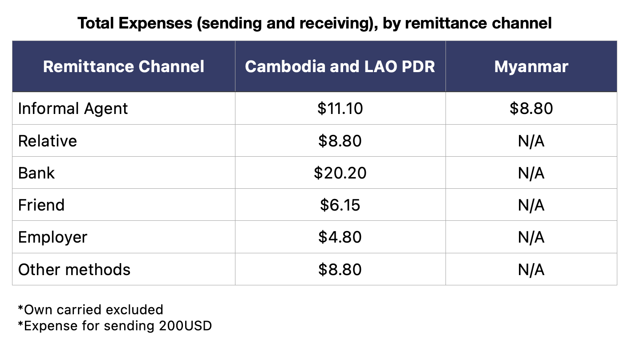The height and width of the screenshot is (345, 644).
Task: Select Myanmar's $8.80 Informal Agent cell
Action: click(x=531, y=109)
